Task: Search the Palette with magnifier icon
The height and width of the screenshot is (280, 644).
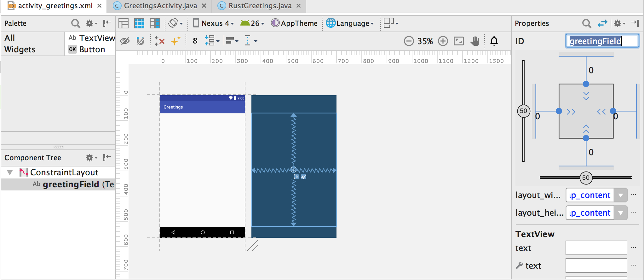Action: [x=75, y=23]
